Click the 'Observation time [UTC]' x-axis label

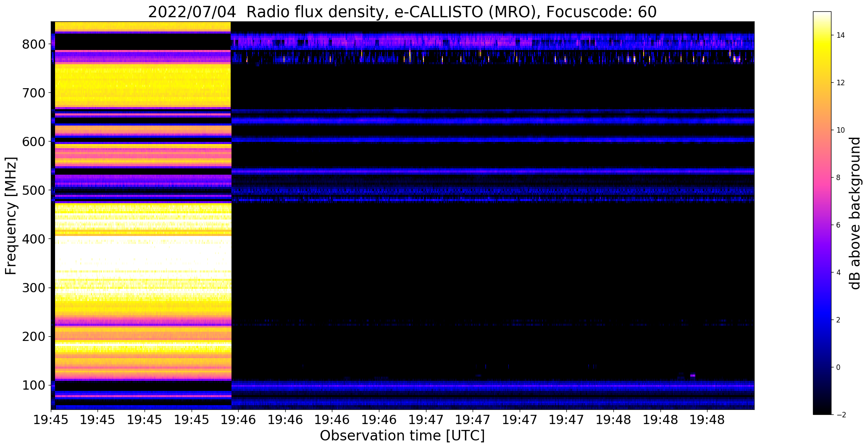[x=402, y=436]
